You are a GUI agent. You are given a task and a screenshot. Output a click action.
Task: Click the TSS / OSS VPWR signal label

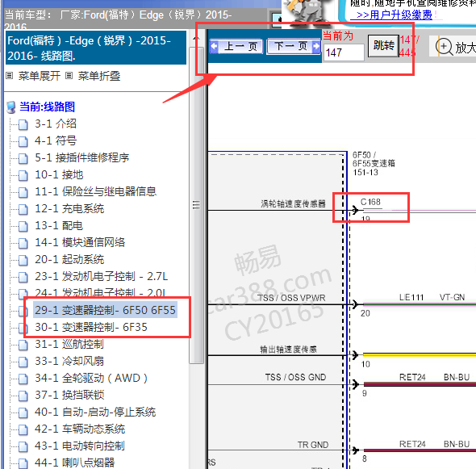coord(292,298)
